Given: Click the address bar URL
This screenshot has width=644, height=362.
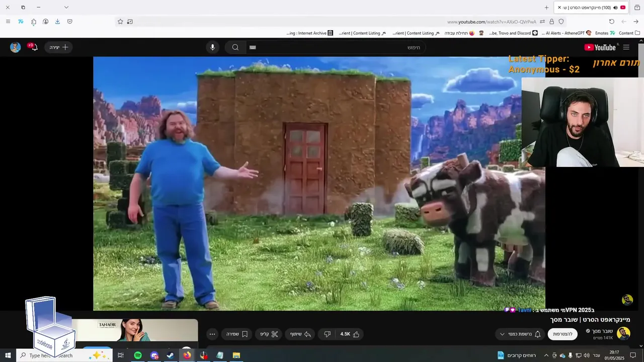Looking at the screenshot, I should [492, 22].
